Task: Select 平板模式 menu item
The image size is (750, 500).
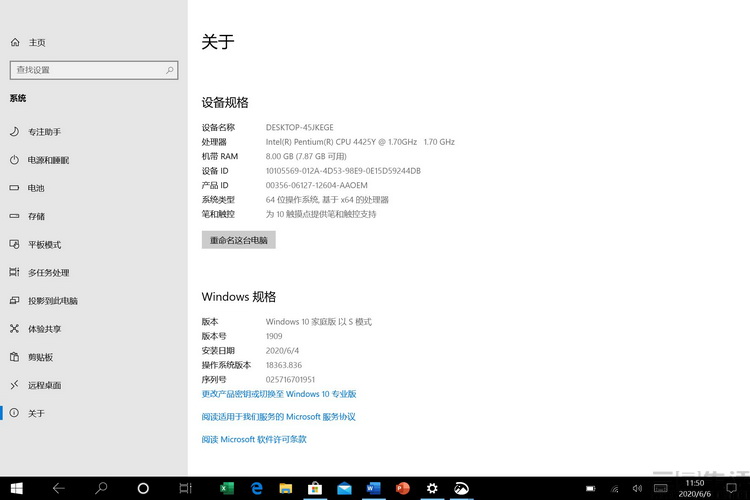Action: (44, 244)
